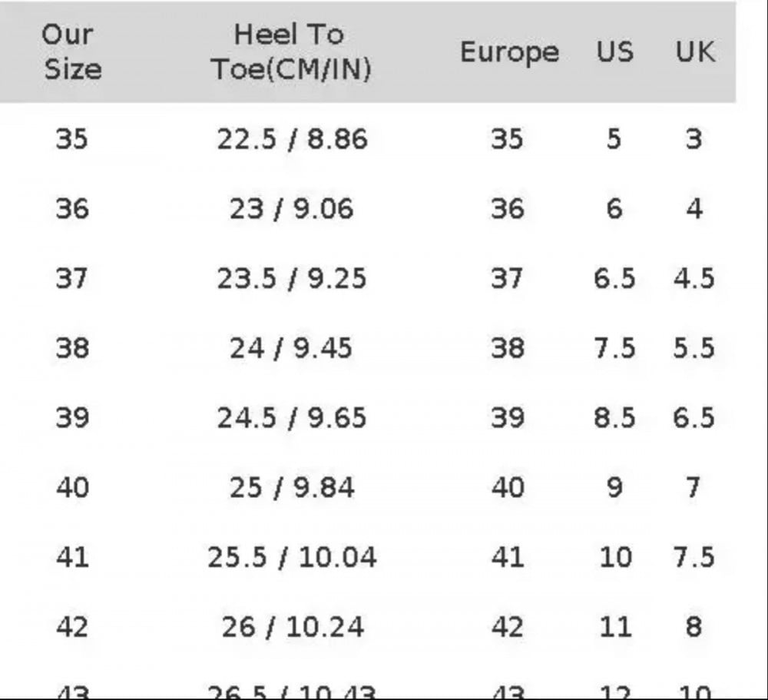Click the "UK" column header
Screen dimensions: 768x700
pyautogui.click(x=694, y=52)
